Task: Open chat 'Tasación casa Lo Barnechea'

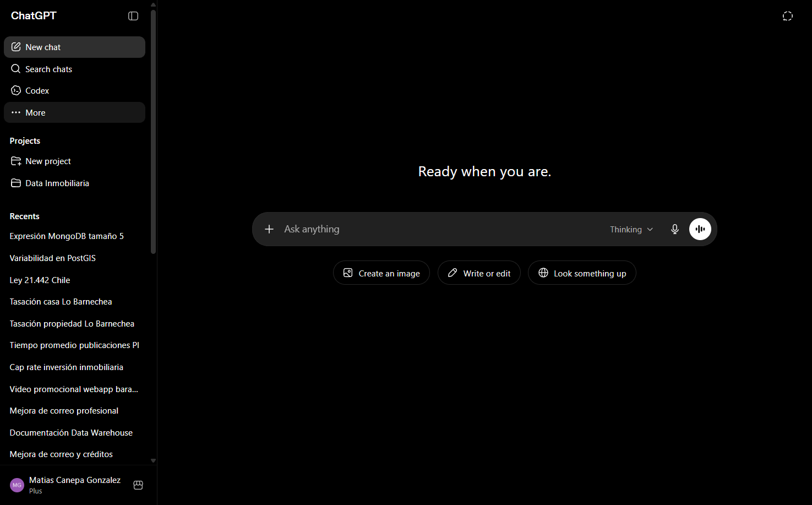Action: (x=74, y=302)
